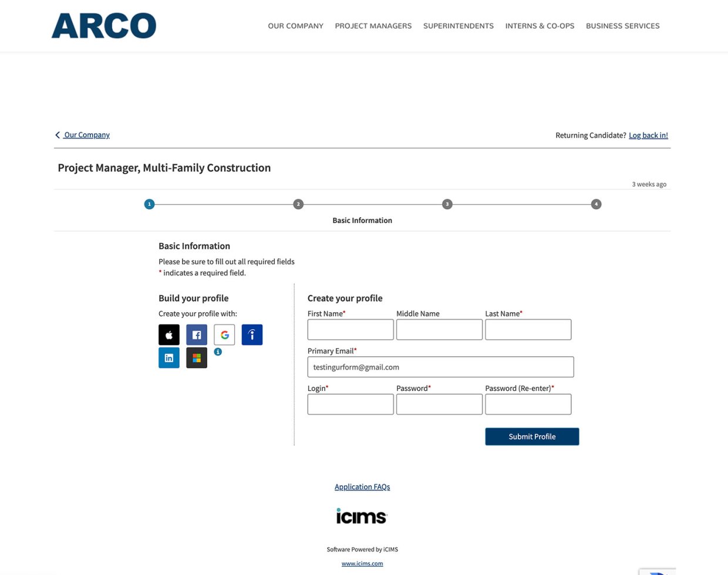Focus the Last Name field

click(x=528, y=330)
